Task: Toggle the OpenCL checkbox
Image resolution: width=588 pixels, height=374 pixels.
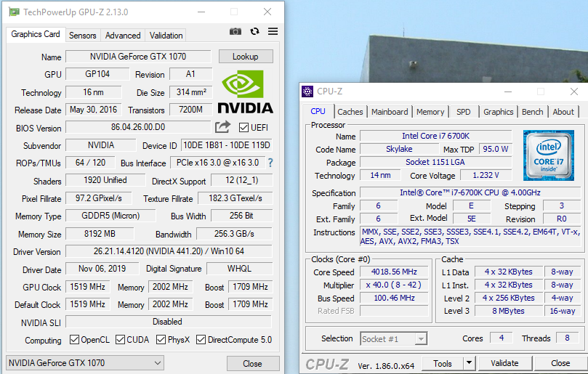Action: [x=74, y=340]
